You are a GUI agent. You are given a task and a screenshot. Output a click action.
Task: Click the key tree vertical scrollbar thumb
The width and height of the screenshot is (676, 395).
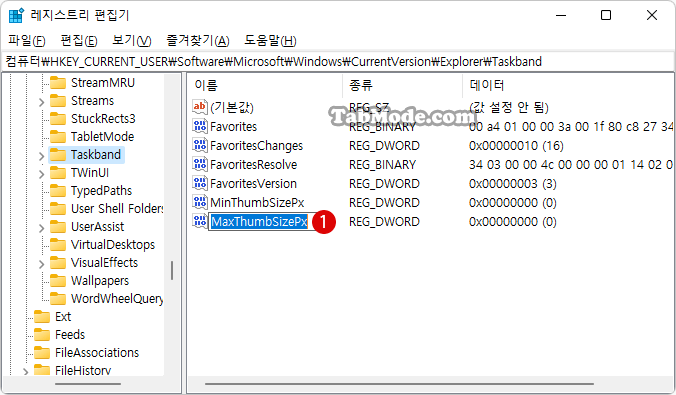pos(172,270)
